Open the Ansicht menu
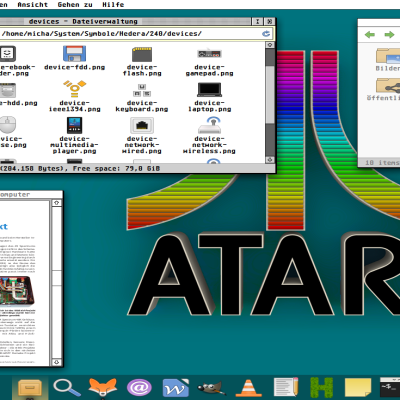The image size is (400, 400). point(33,5)
